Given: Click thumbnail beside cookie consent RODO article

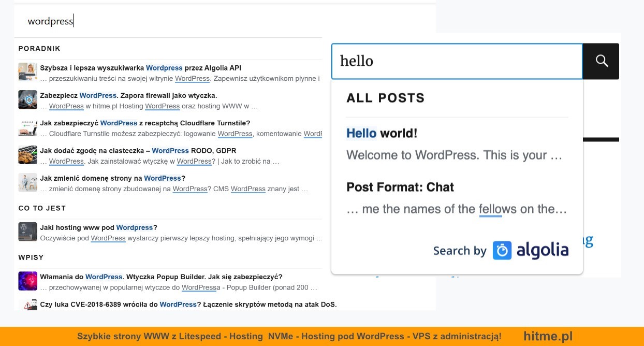Looking at the screenshot, I should pos(27,155).
